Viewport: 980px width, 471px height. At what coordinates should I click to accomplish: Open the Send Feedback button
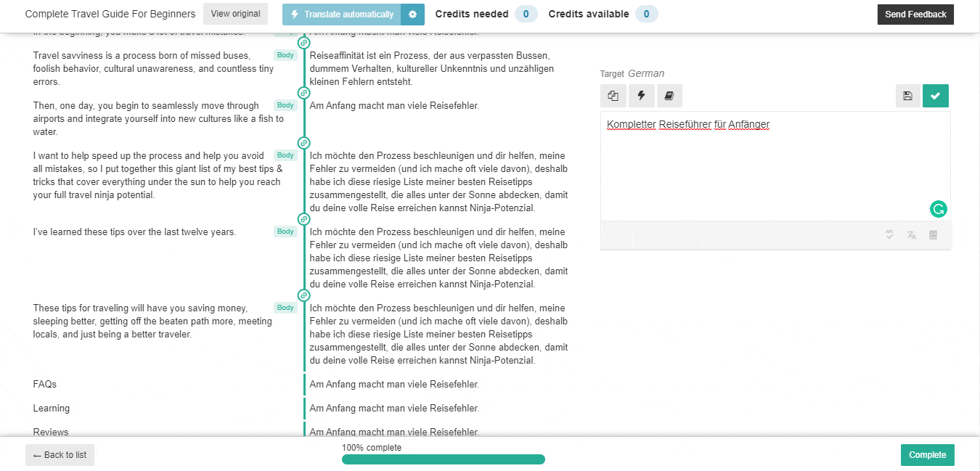tap(915, 15)
